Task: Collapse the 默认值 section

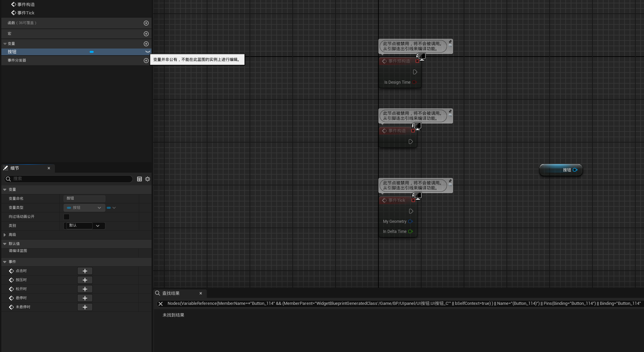Action: [x=5, y=244]
